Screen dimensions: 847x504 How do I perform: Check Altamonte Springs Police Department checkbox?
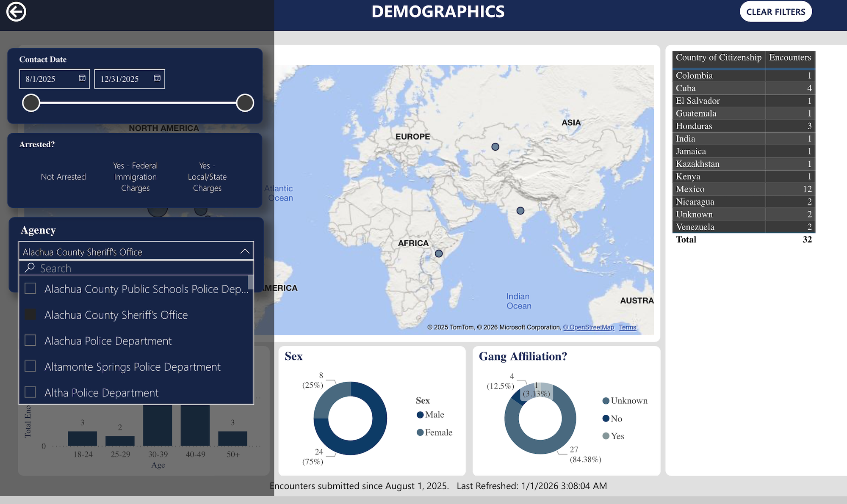click(x=30, y=366)
